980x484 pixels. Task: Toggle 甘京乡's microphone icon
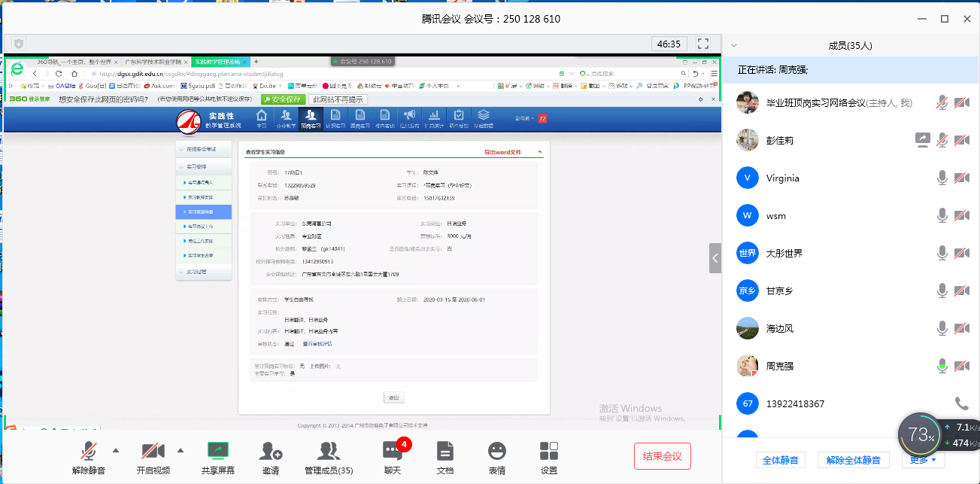click(x=942, y=291)
